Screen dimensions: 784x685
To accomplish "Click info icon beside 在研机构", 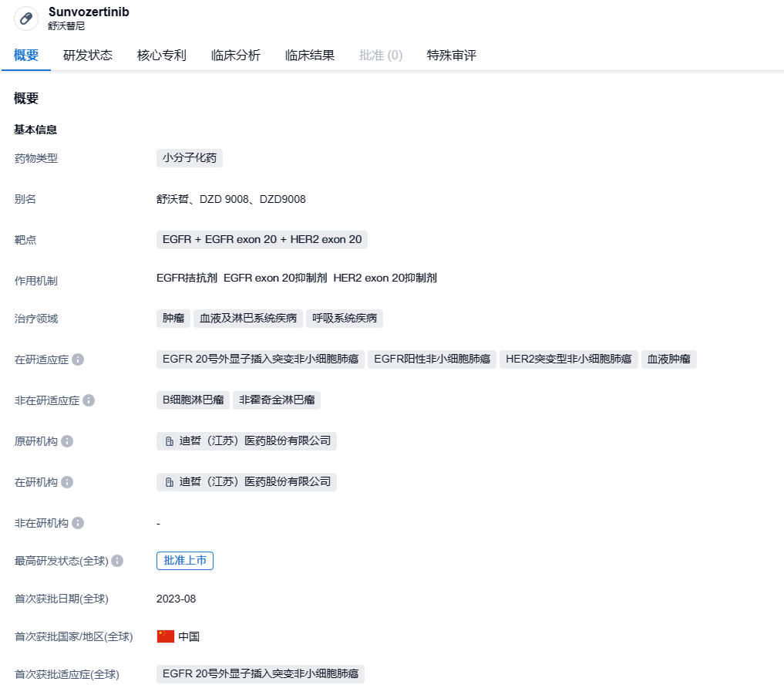I will click(x=67, y=482).
